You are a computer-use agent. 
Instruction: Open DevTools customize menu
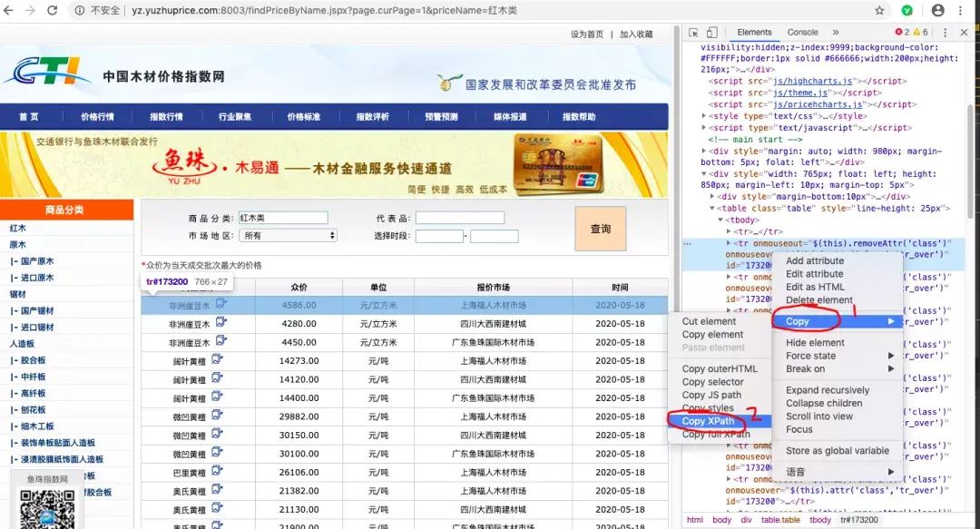click(945, 33)
